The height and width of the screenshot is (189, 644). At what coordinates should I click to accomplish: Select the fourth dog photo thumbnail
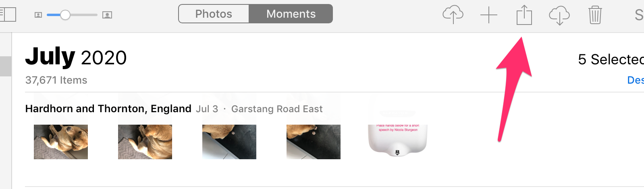(x=314, y=142)
